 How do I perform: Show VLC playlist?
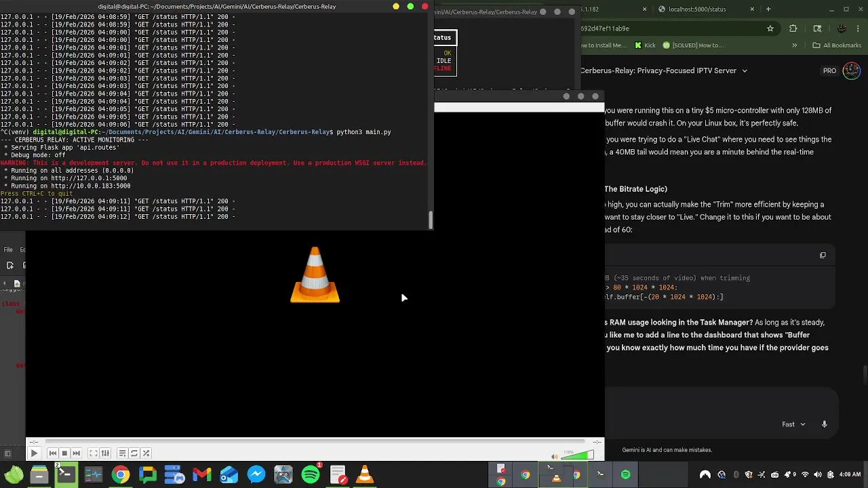(x=122, y=453)
